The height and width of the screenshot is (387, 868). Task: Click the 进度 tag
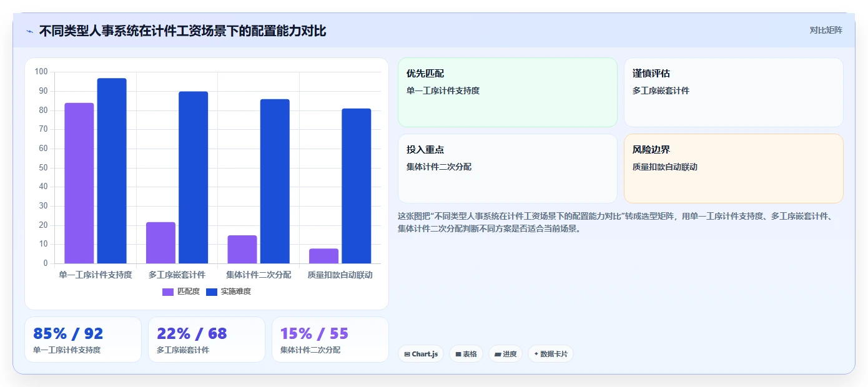click(505, 354)
